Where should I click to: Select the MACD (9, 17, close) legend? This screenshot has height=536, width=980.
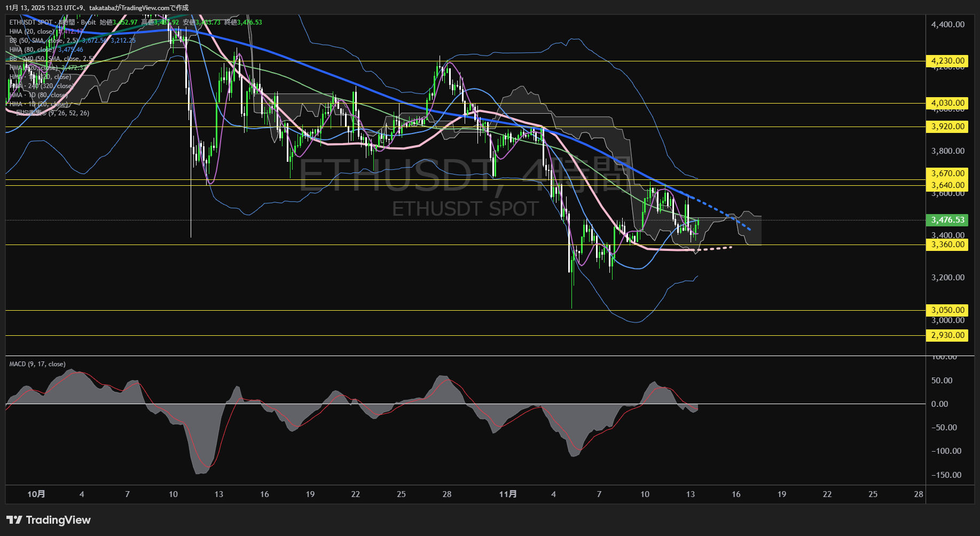(36, 364)
